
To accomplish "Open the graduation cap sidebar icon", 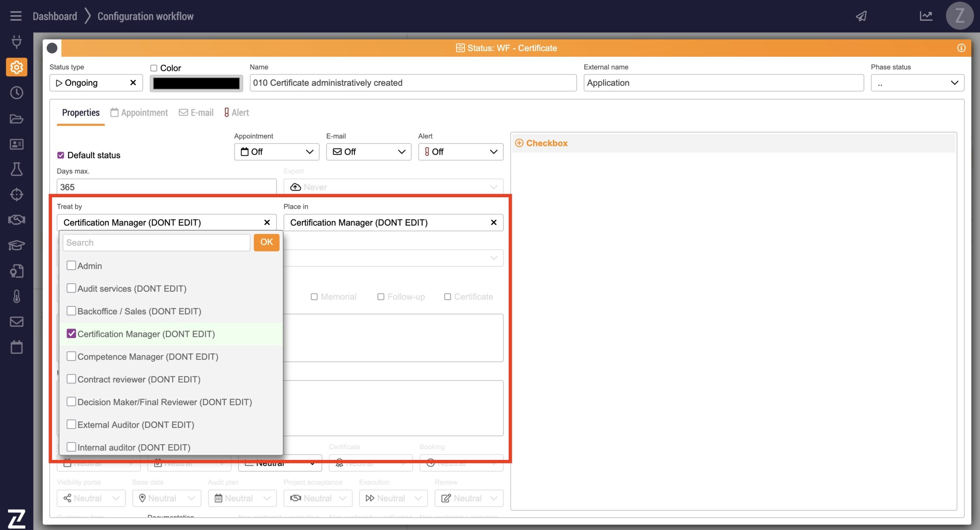I will 16,245.
